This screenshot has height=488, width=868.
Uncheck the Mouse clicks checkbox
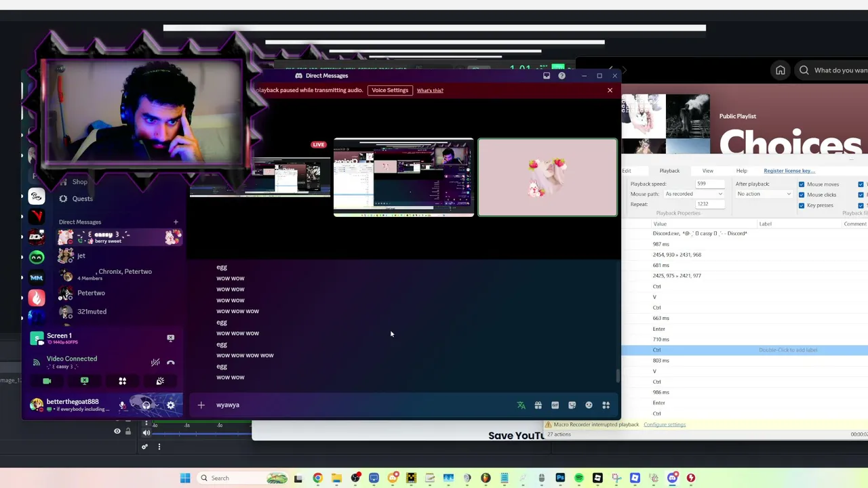pos(802,195)
